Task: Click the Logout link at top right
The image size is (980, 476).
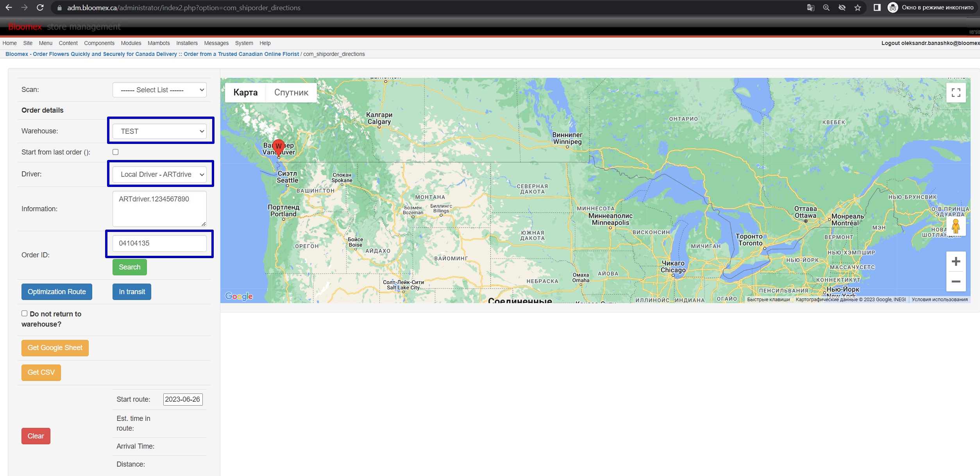Action: [x=930, y=43]
